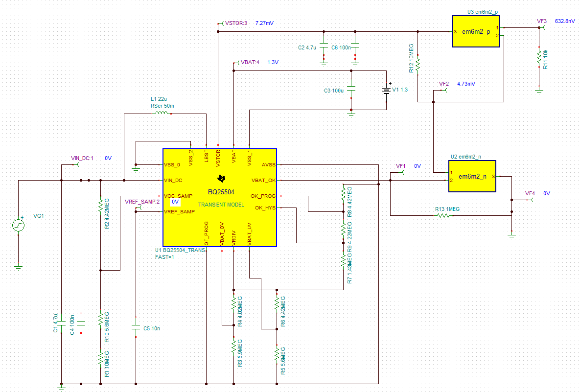The image size is (580, 392).
Task: Select the VG1 voltage generator symbol
Action: tap(19, 225)
